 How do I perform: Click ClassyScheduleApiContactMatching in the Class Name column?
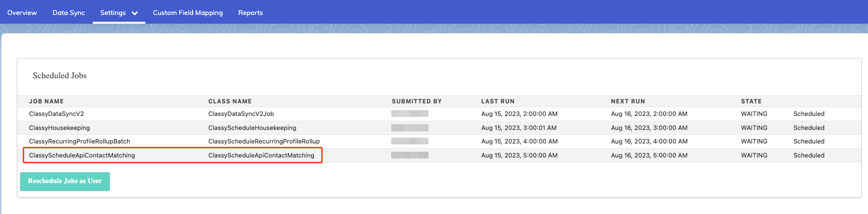pos(261,156)
